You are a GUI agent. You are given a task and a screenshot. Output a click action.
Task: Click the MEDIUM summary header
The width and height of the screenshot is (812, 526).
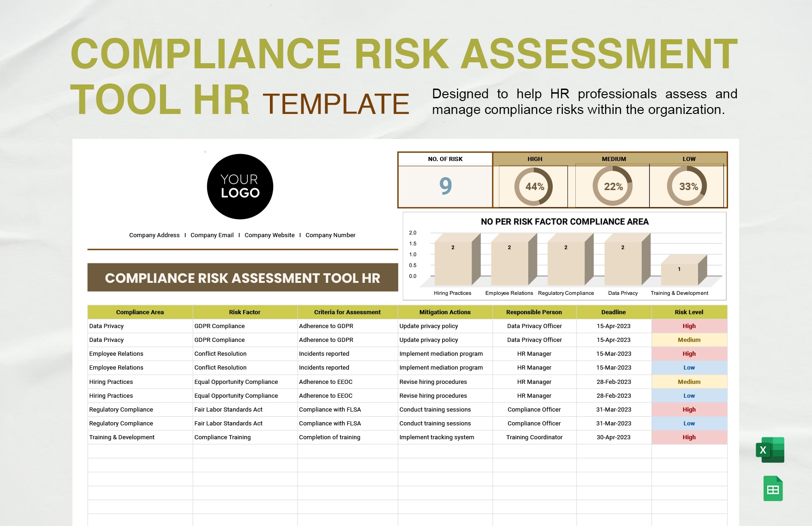pyautogui.click(x=614, y=159)
